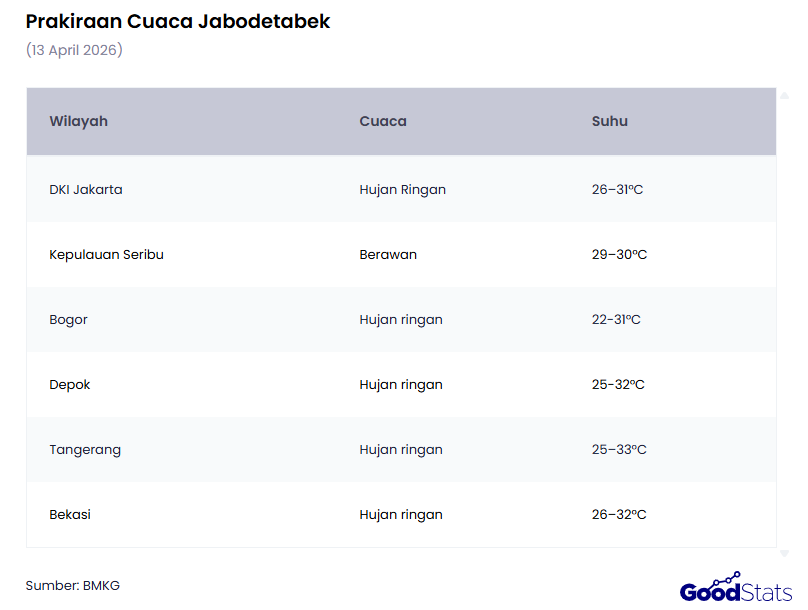The height and width of the screenshot is (610, 808).
Task: Select the 25–33°C temperature for Tangerang
Action: (x=619, y=450)
